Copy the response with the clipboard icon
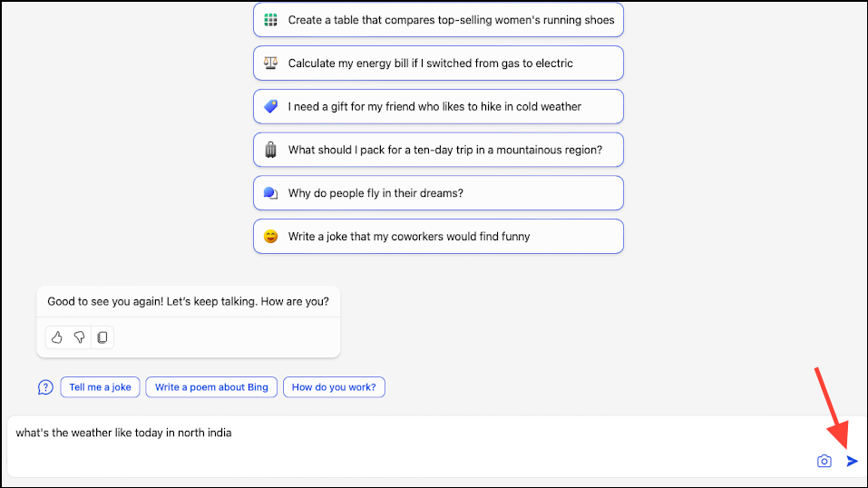Viewport: 868px width, 488px height. tap(102, 337)
